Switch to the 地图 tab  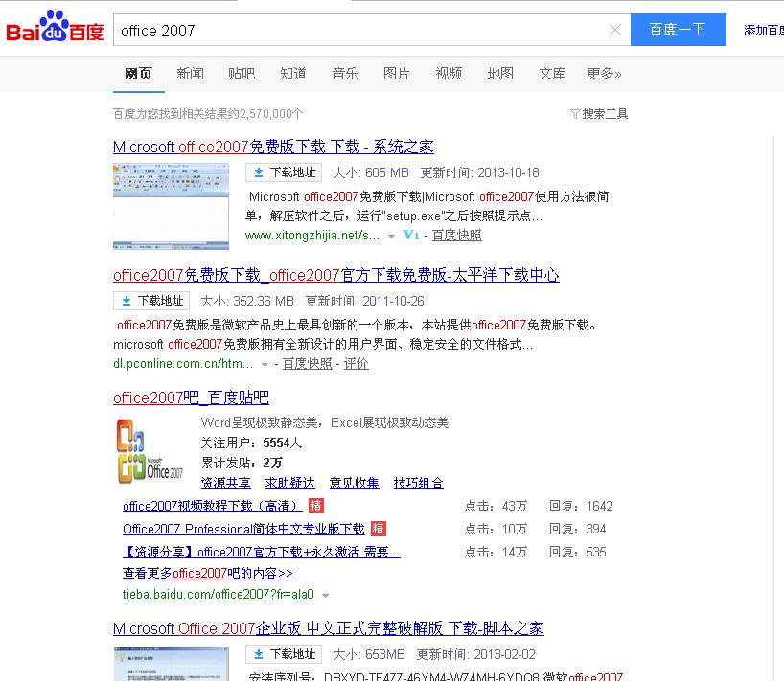click(x=500, y=74)
